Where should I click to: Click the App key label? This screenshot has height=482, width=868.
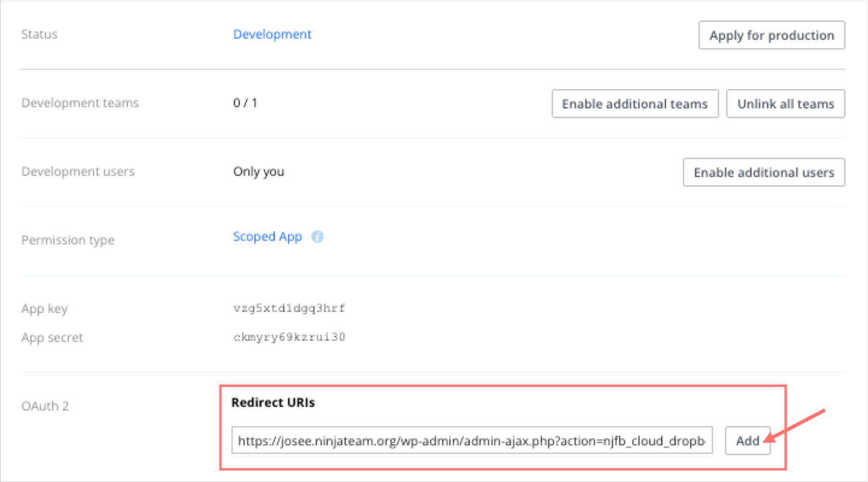point(45,309)
